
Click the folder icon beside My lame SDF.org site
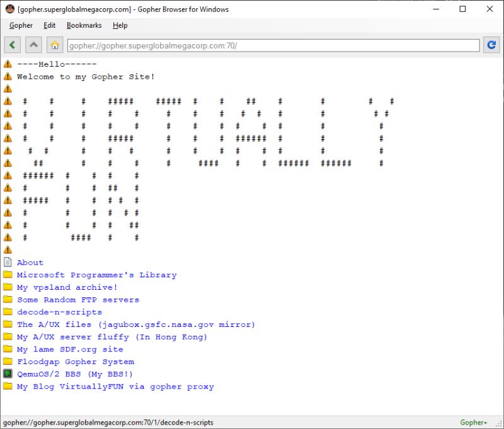click(8, 349)
